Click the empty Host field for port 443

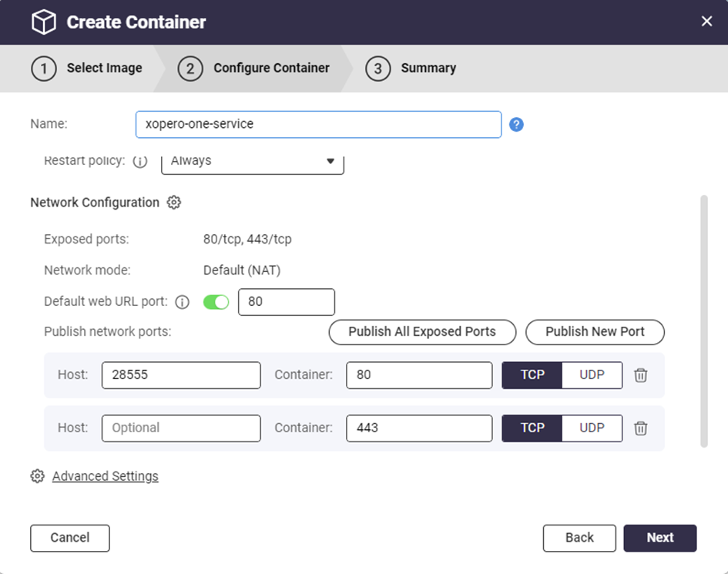181,428
